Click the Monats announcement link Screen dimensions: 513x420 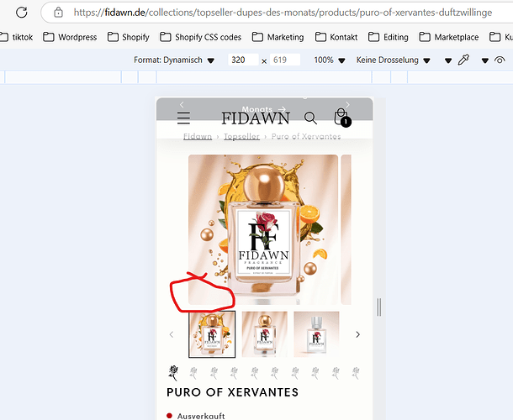click(x=264, y=109)
